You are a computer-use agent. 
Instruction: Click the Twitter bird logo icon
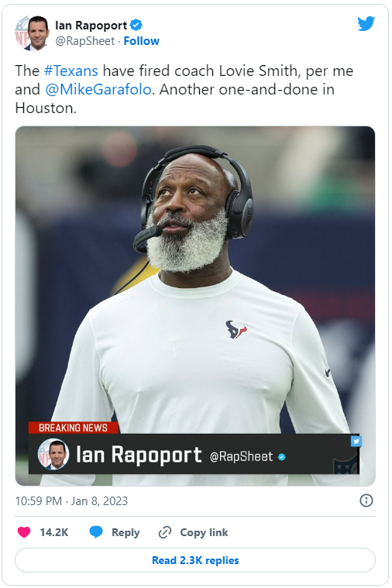[366, 23]
